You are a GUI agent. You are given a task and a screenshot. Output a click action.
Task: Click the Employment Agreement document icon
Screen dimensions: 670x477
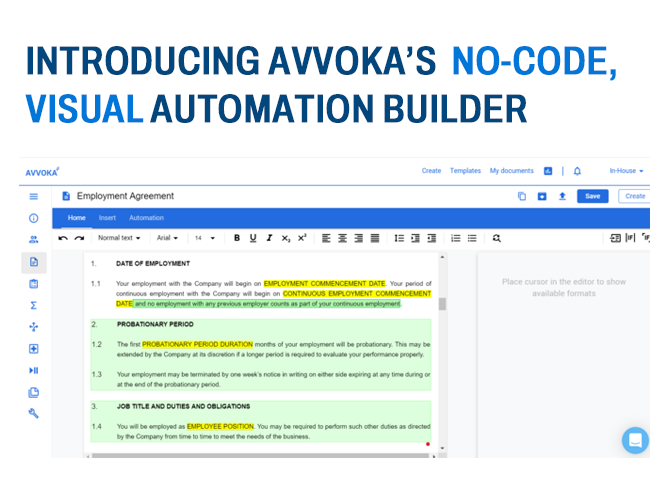(x=66, y=196)
